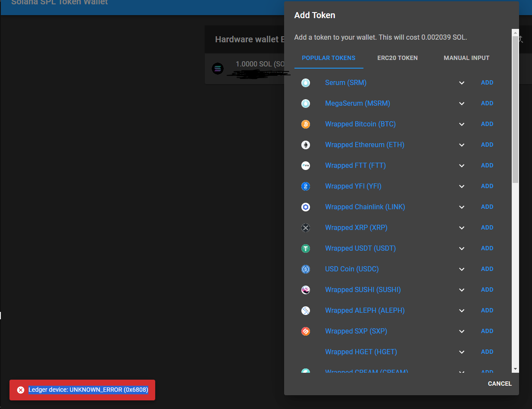Expand Wrapped SUSHI details chevron
This screenshot has height=409, width=532.
(462, 290)
